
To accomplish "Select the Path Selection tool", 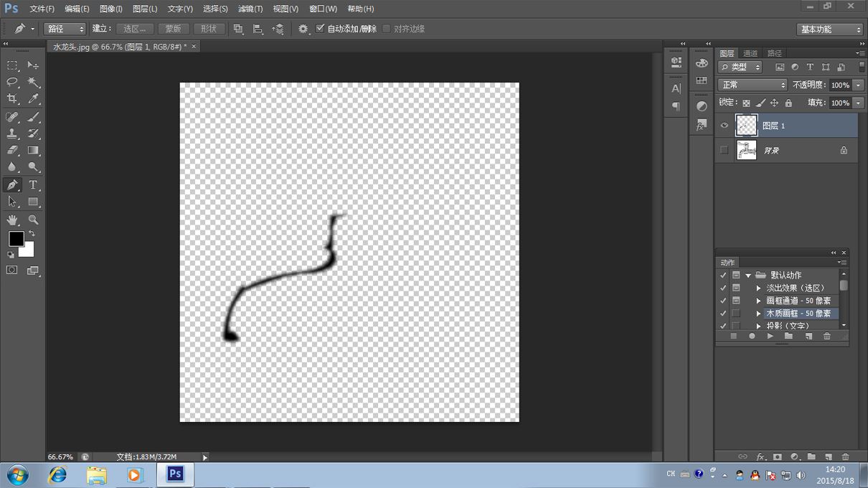I will [x=12, y=202].
